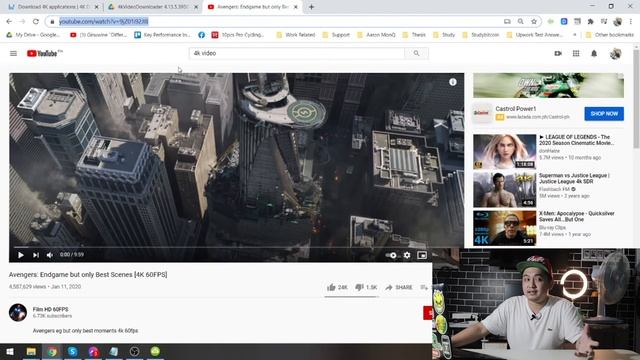Save the video to a playlist
This screenshot has width=640, height=360.
(x=424, y=287)
